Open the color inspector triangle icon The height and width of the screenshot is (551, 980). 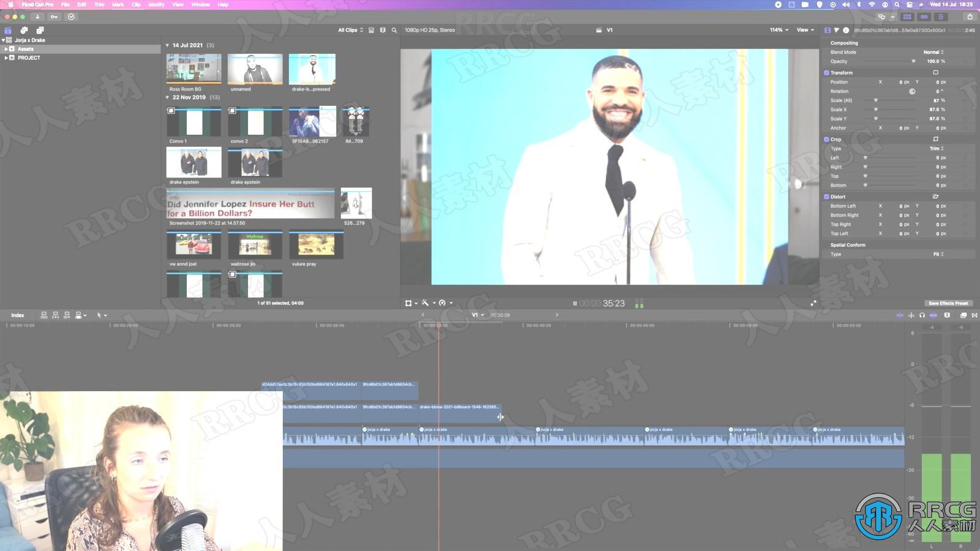(837, 30)
